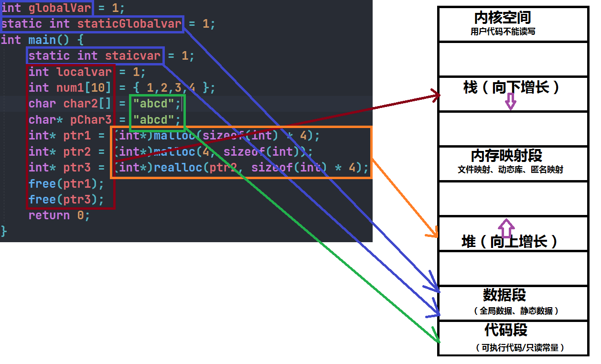Click the staicvar static variable name

coord(133,56)
